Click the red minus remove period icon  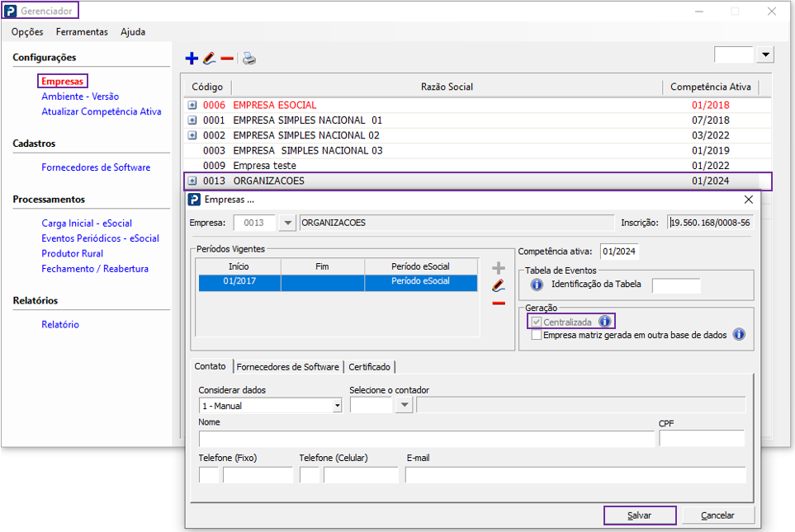click(499, 303)
